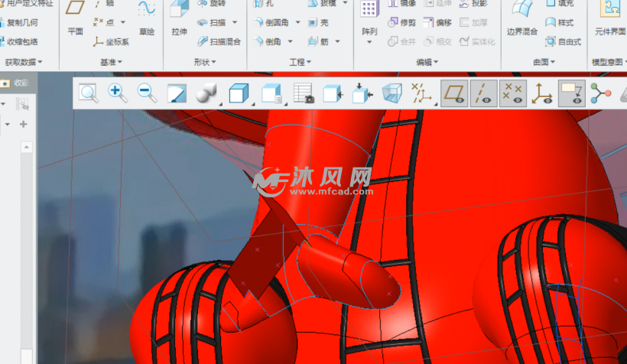Click the Refit zoom icon
The height and width of the screenshot is (364, 627).
click(89, 93)
